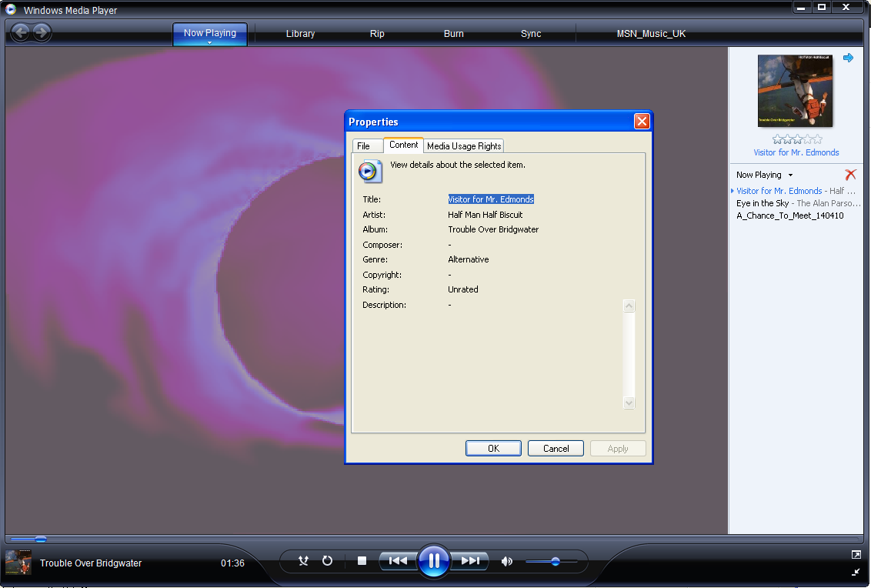Open the MSN_Music_UK tab
The image size is (871, 588).
tap(651, 33)
